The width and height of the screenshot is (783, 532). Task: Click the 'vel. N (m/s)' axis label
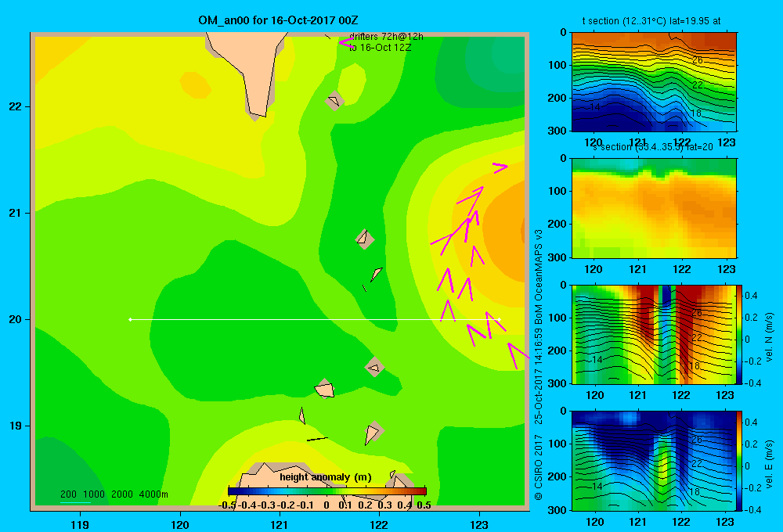(x=770, y=337)
